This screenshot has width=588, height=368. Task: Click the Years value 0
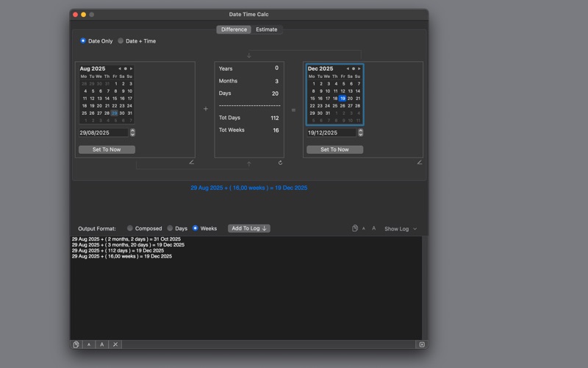[x=277, y=68]
